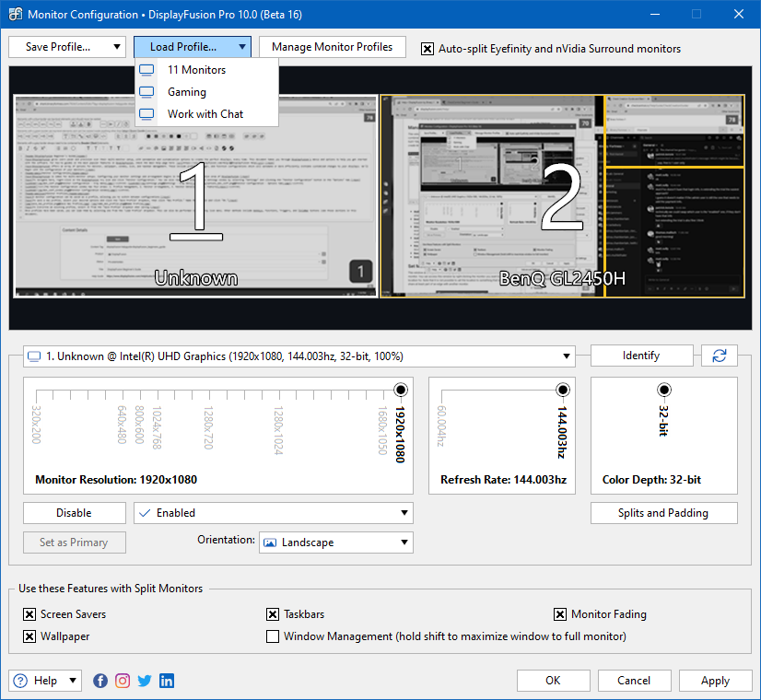761x700 pixels.
Task: Uncheck the Screen Savers checkbox
Action: pos(29,614)
